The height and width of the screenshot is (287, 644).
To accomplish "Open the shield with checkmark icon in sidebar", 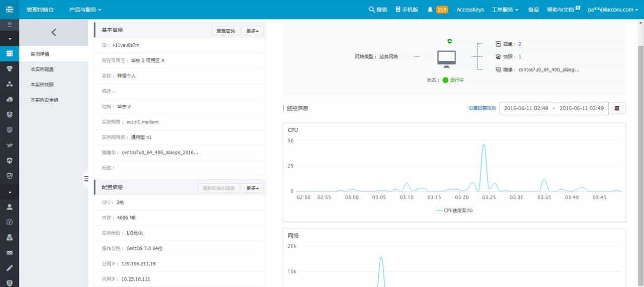I will click(x=9, y=176).
